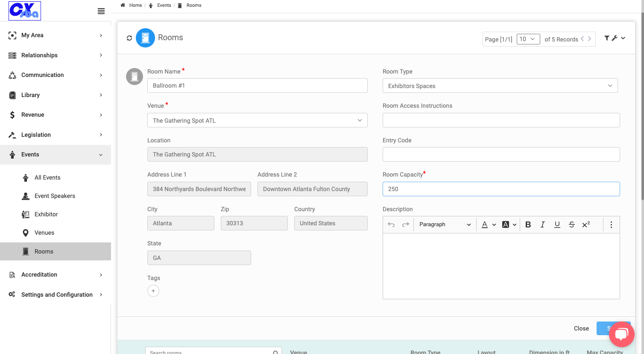Toggle strikethrough formatting in description
The height and width of the screenshot is (354, 644).
[x=571, y=224]
